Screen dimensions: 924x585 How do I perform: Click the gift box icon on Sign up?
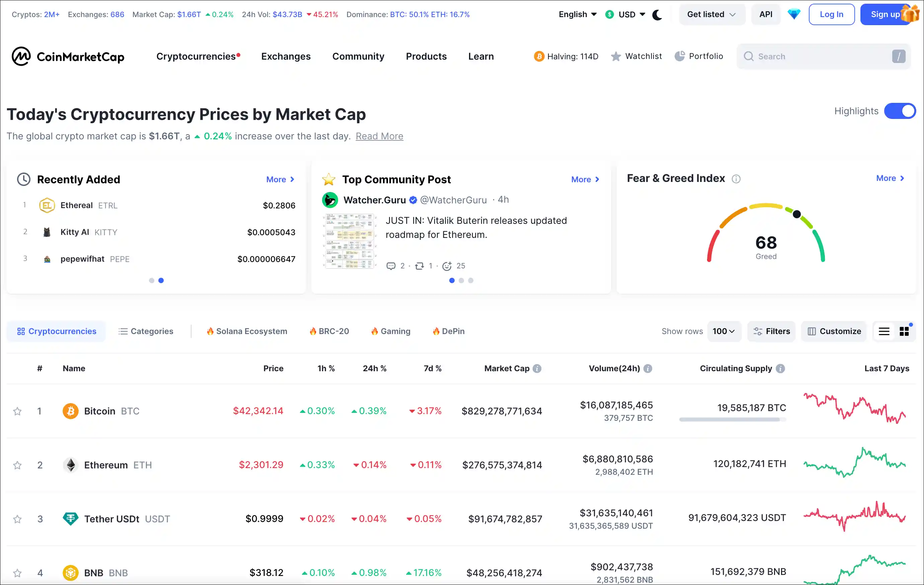click(910, 13)
